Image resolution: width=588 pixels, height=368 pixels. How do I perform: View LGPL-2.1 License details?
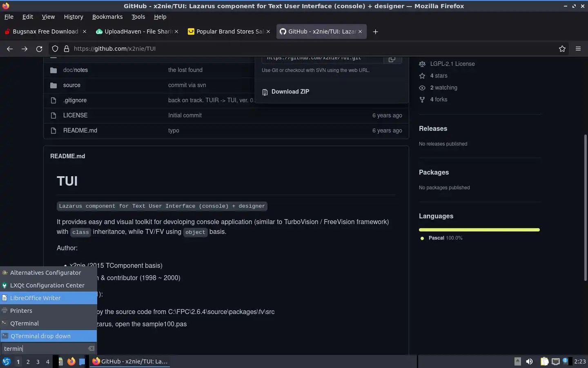point(452,64)
